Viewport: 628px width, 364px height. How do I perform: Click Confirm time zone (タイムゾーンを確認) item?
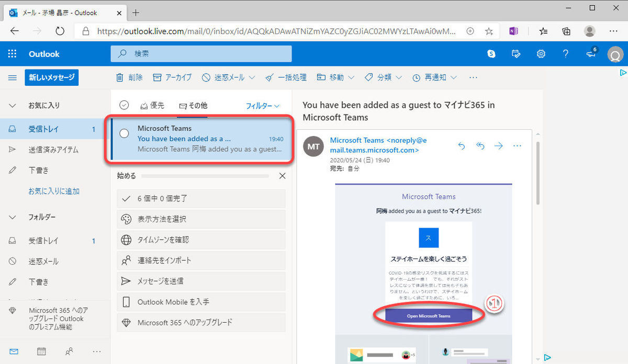(x=201, y=240)
